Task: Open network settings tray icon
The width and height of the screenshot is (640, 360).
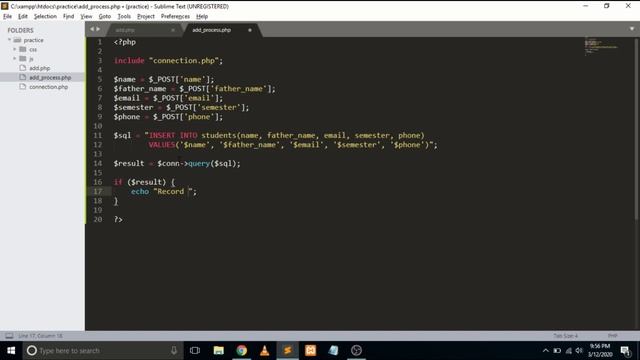Action: click(569, 351)
